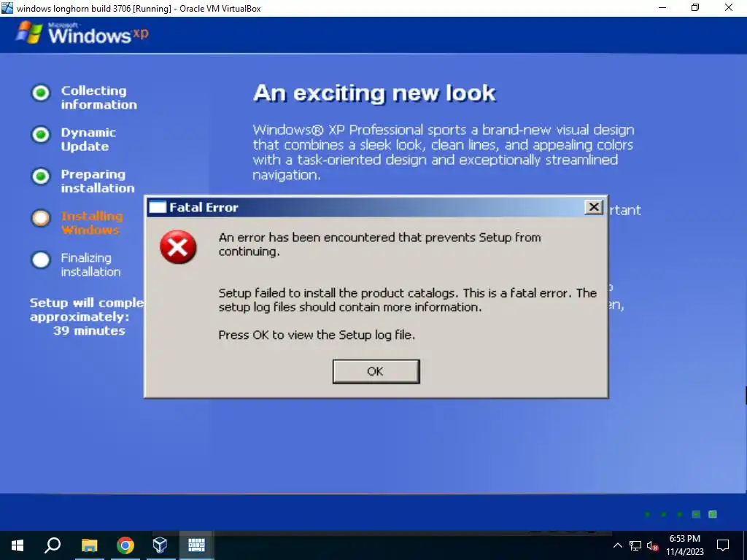Image resolution: width=747 pixels, height=560 pixels.
Task: Close the VirtualBox VM window
Action: [x=729, y=7]
